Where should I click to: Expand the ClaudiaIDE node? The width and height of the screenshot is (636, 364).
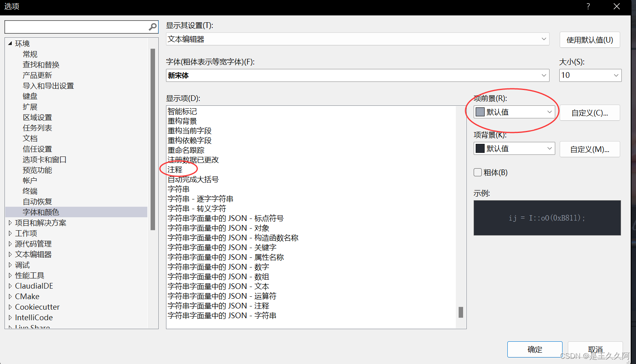(10, 286)
